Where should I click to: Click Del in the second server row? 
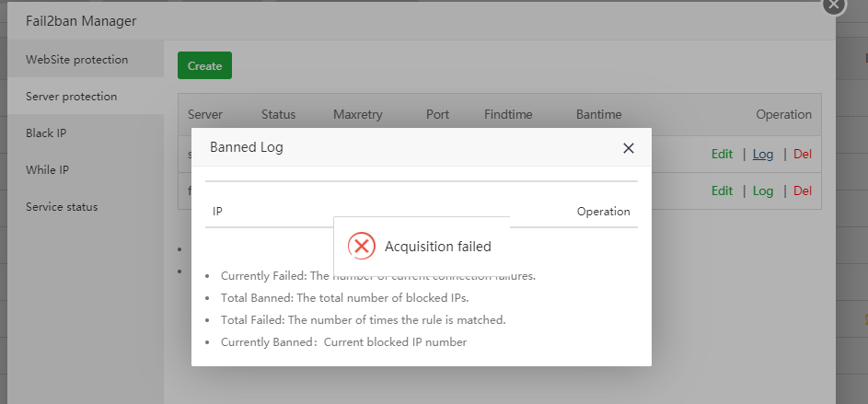coord(803,190)
